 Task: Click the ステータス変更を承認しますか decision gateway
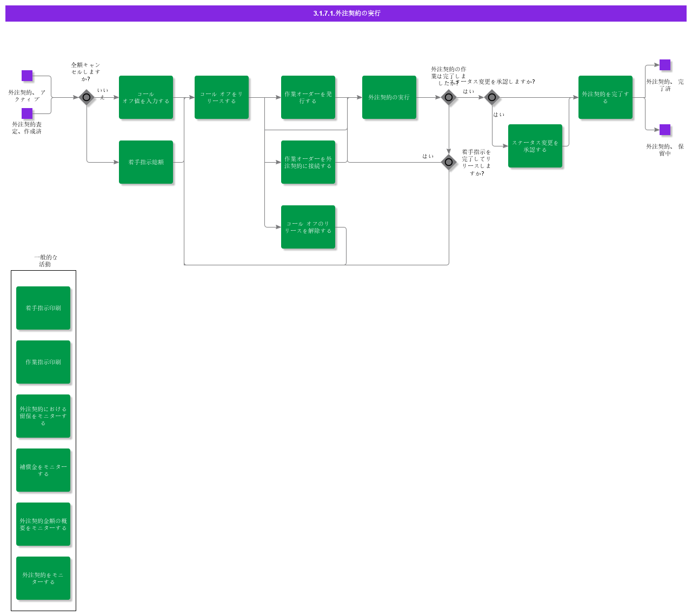coord(492,98)
